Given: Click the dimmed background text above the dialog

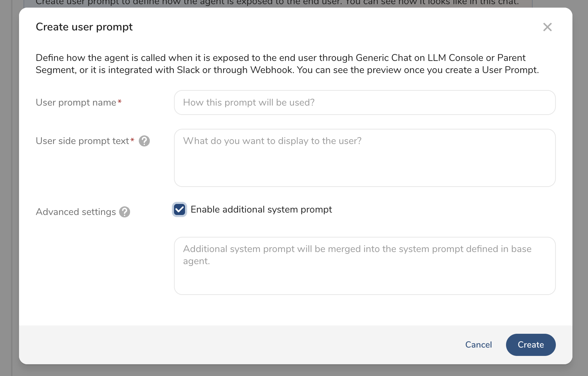Looking at the screenshot, I should coord(277,3).
